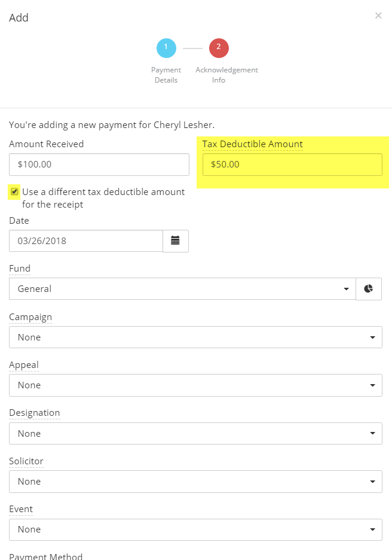392x560 pixels.
Task: Open the Designation dropdown
Action: pos(195,434)
